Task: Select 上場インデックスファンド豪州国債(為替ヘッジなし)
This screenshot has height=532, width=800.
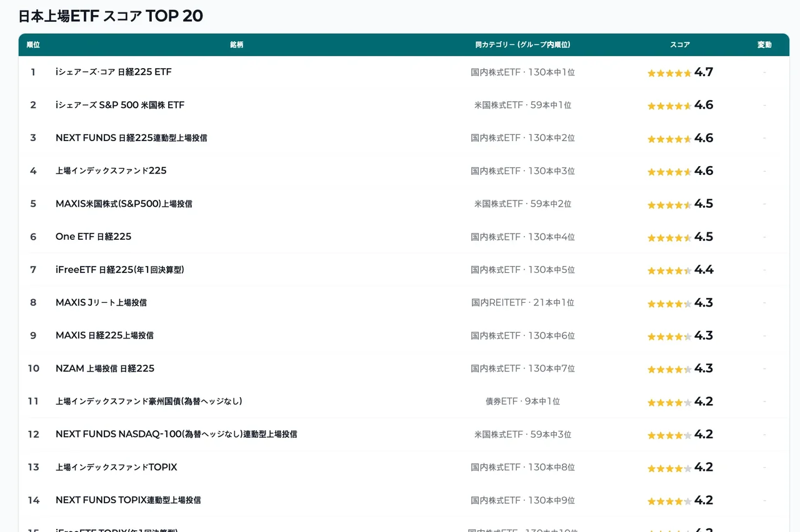Action: (149, 401)
